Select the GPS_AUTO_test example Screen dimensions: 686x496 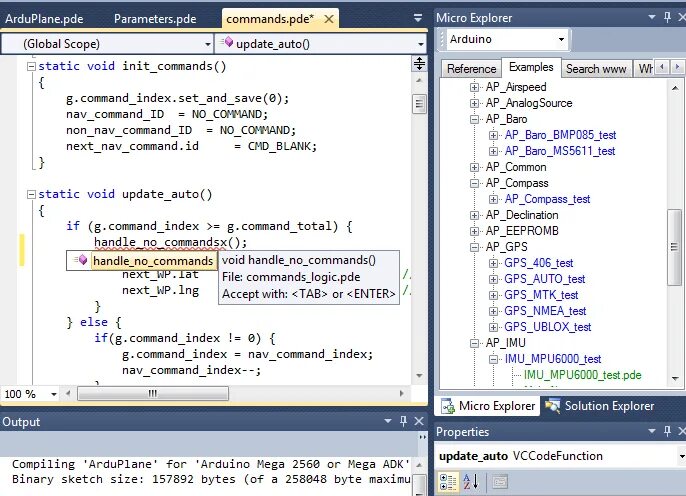tap(544, 279)
